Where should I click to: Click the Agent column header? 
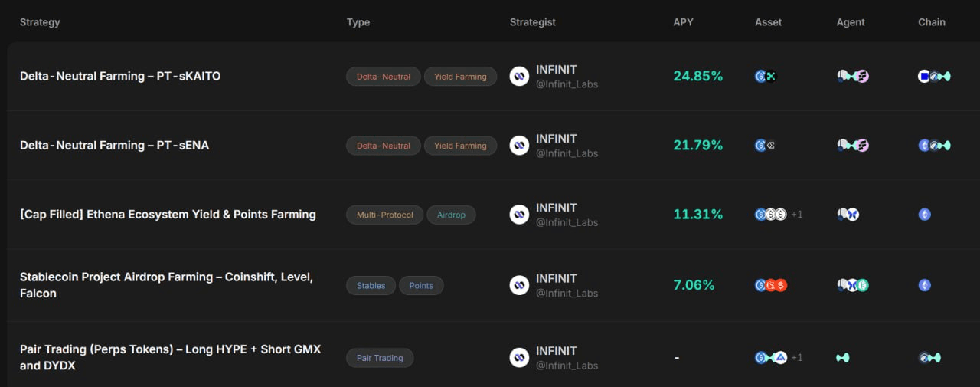[851, 22]
